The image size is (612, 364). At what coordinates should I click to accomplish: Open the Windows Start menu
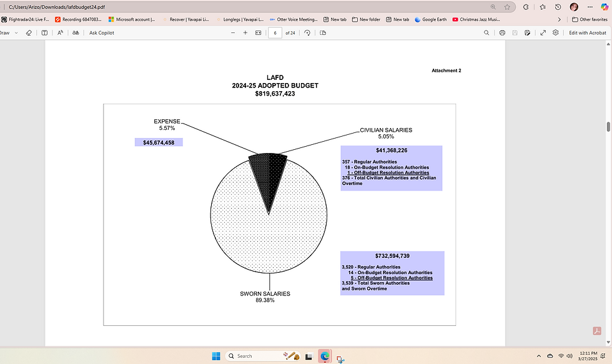tap(216, 356)
